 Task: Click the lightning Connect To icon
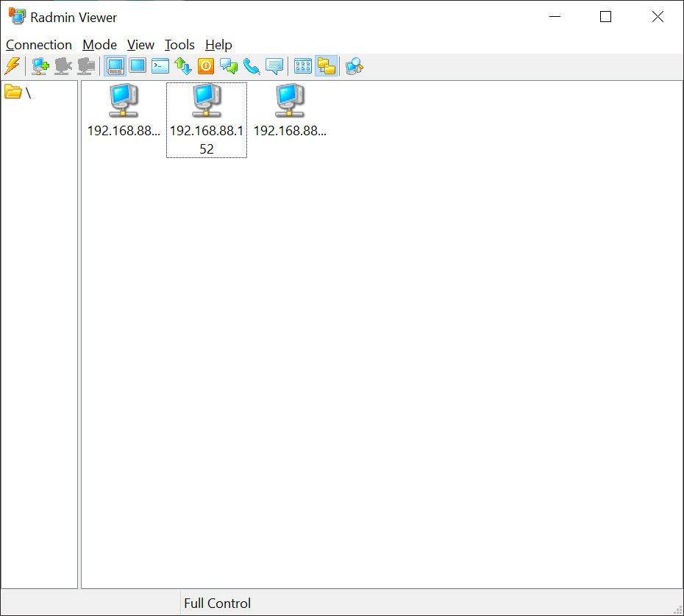pyautogui.click(x=13, y=66)
